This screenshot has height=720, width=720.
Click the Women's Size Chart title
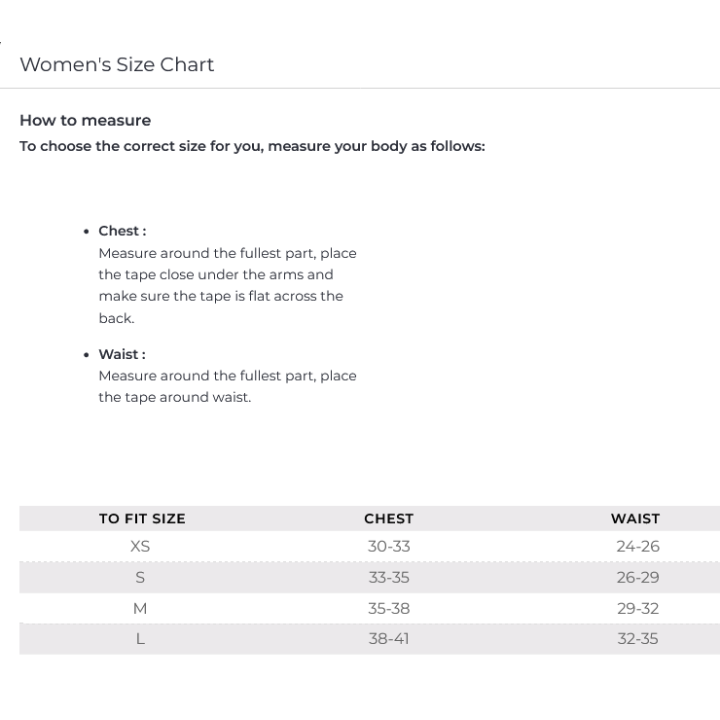click(117, 64)
